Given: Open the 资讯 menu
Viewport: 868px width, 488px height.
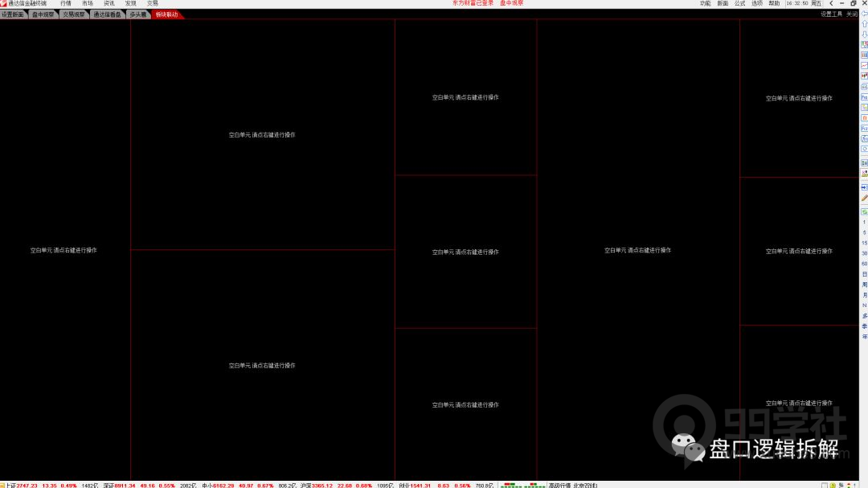Looking at the screenshot, I should [x=108, y=3].
